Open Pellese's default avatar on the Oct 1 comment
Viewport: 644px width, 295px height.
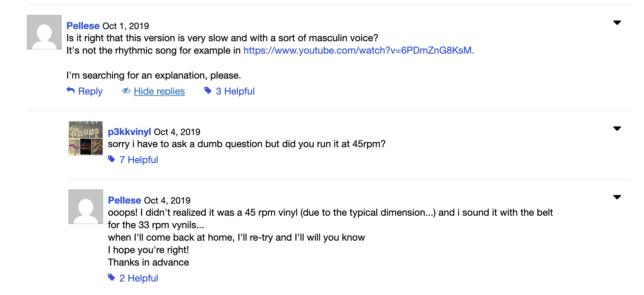pos(44,32)
